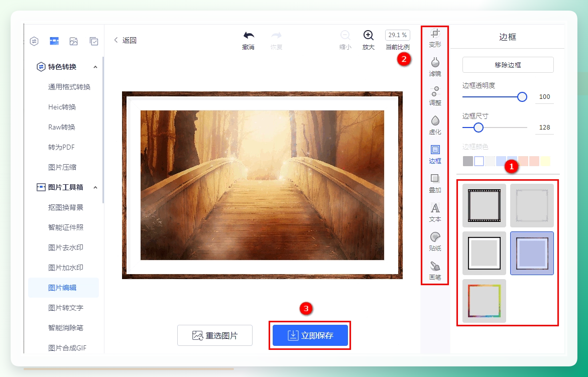This screenshot has width=588, height=377.
Task: Open 图片加水印 in sidebar
Action: (x=66, y=268)
